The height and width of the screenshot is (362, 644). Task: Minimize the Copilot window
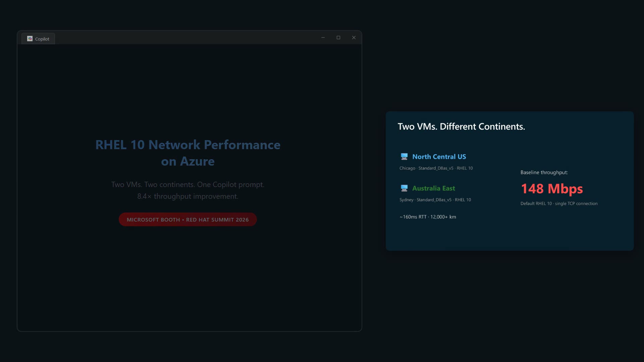click(323, 38)
